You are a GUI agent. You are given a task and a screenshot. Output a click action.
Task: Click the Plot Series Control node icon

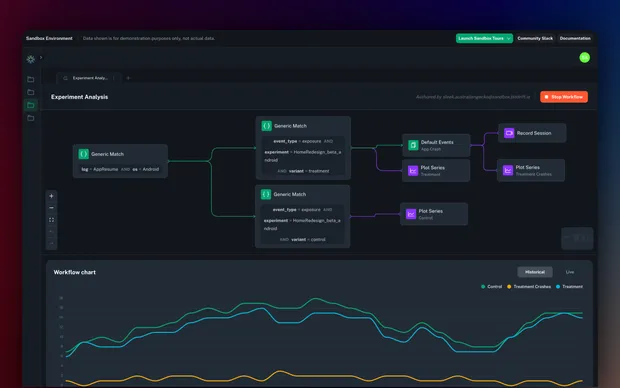(x=411, y=214)
